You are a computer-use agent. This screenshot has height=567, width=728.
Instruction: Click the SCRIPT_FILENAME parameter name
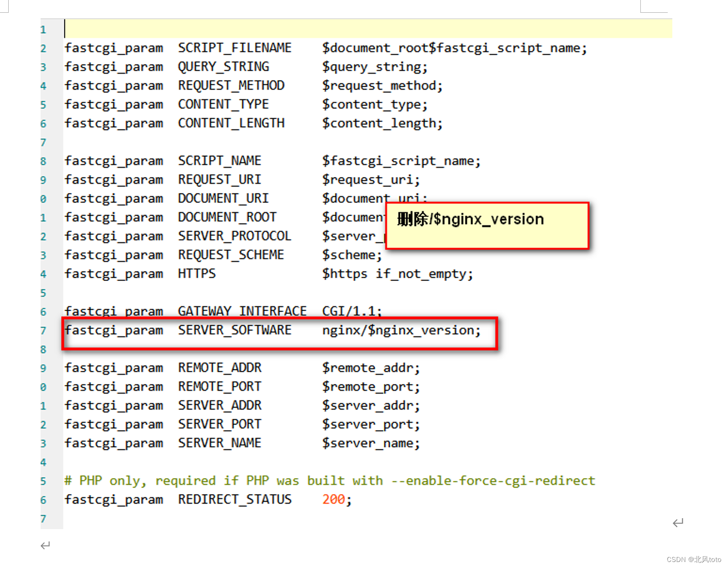pos(235,48)
